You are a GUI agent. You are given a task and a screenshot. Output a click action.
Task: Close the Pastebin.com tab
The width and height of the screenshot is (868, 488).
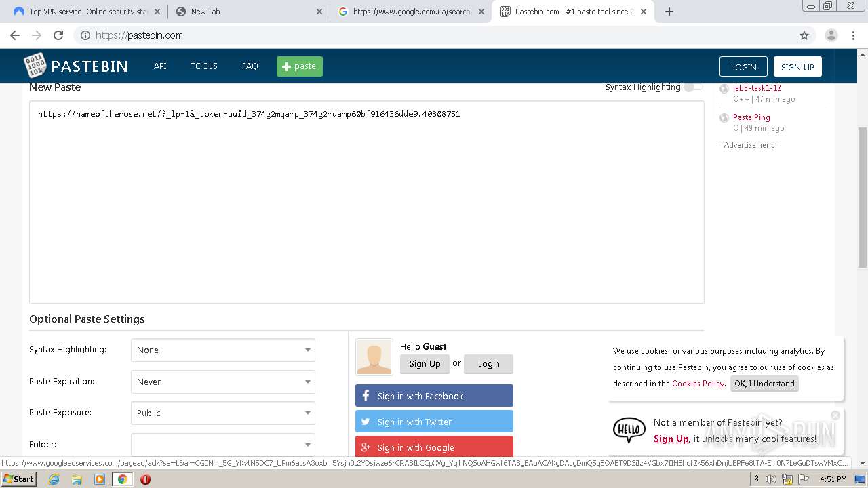[644, 12]
